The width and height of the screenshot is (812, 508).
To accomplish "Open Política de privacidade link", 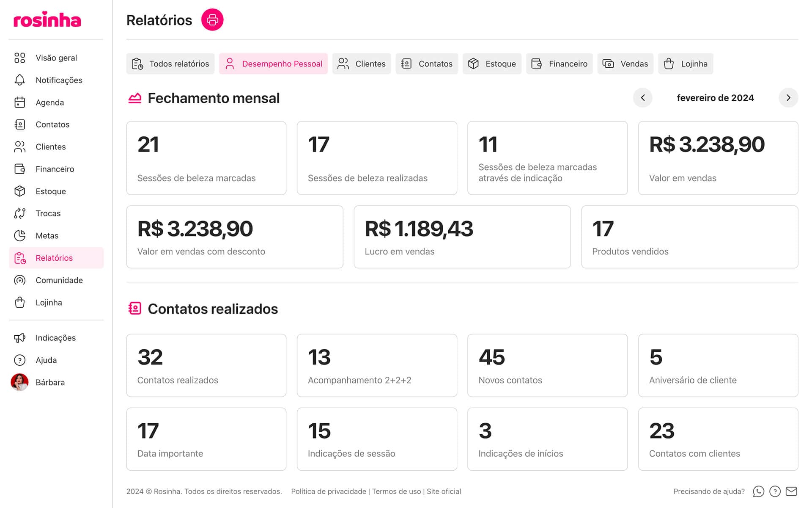I will tap(329, 491).
